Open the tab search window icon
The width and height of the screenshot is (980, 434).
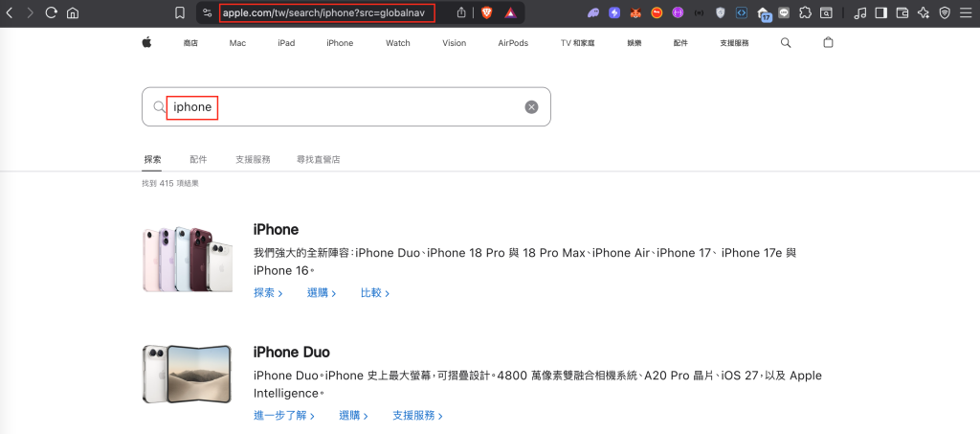826,12
